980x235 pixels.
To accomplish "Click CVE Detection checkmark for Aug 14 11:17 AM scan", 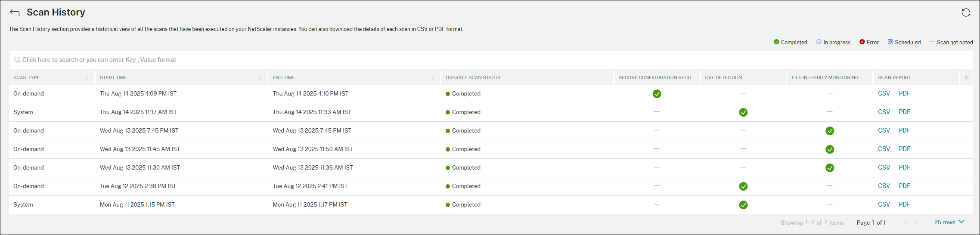I will click(x=743, y=112).
